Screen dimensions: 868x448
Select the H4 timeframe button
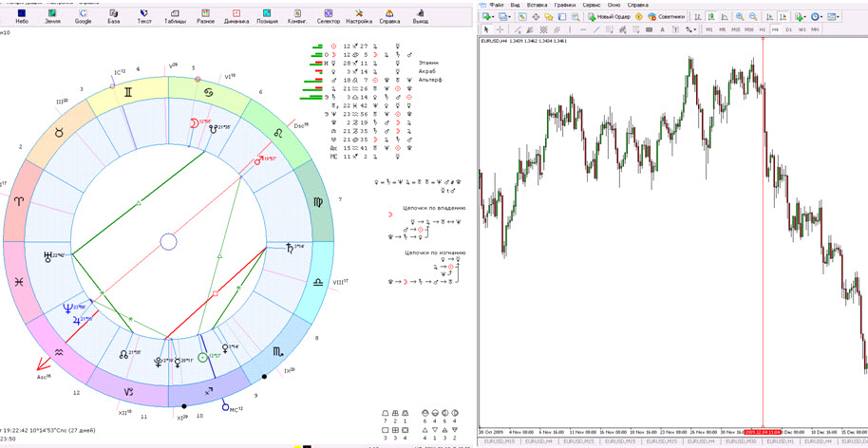pos(775,29)
